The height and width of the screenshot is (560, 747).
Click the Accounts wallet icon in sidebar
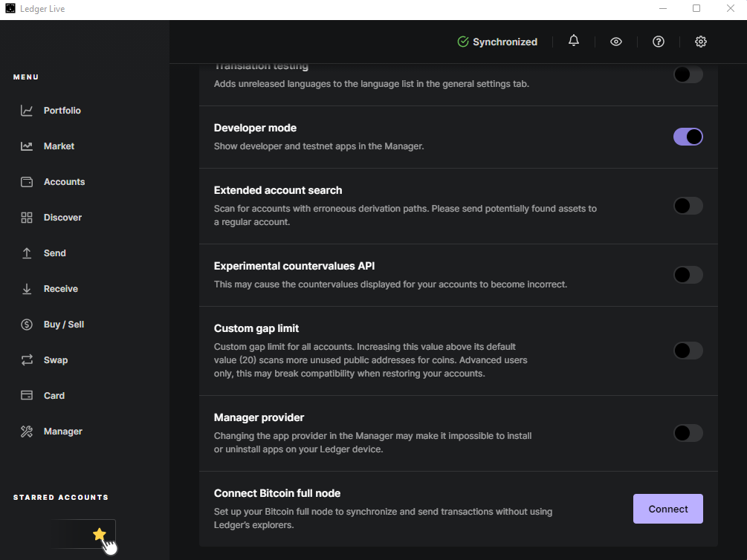coord(27,182)
